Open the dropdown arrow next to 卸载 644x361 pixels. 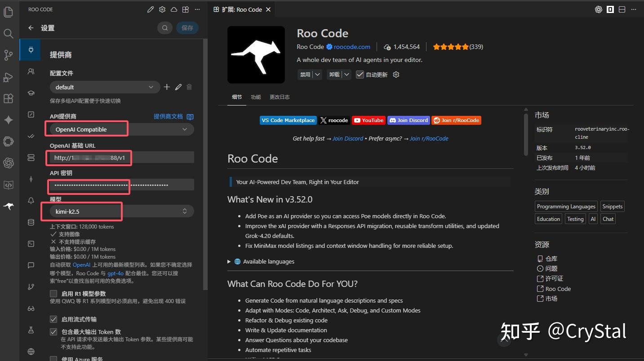pos(346,75)
